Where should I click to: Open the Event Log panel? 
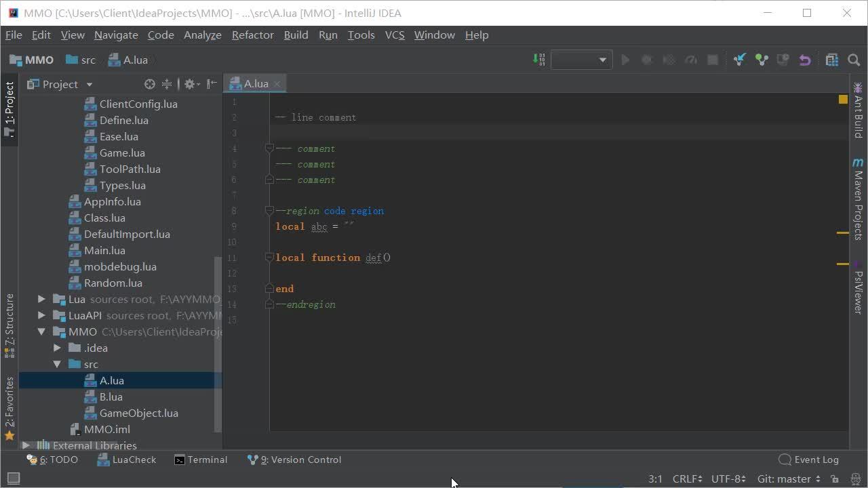click(808, 460)
